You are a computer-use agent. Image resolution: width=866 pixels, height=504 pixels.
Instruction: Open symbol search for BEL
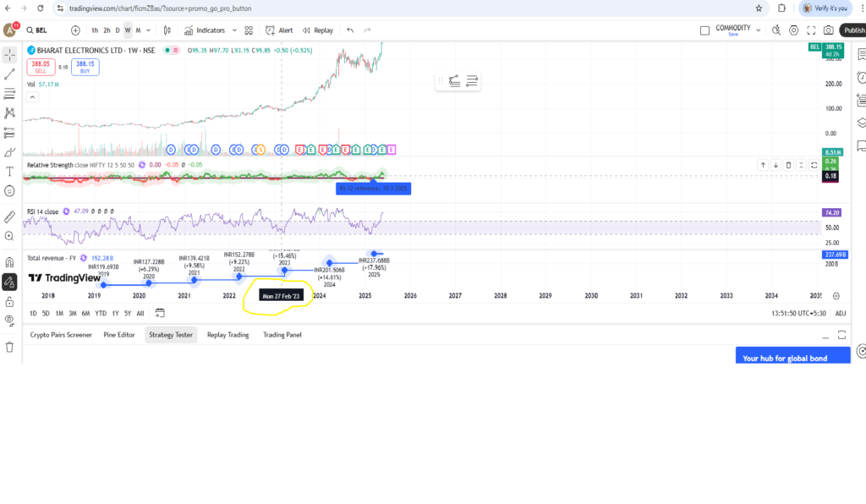tap(37, 30)
